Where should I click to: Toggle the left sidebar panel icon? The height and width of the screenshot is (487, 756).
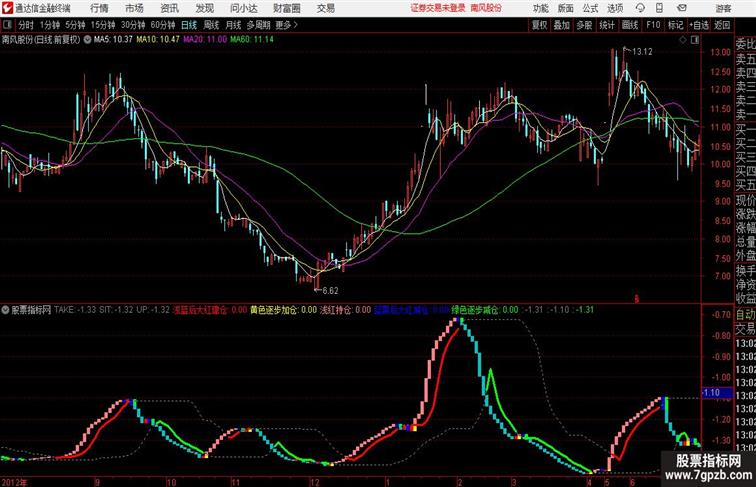point(7,25)
